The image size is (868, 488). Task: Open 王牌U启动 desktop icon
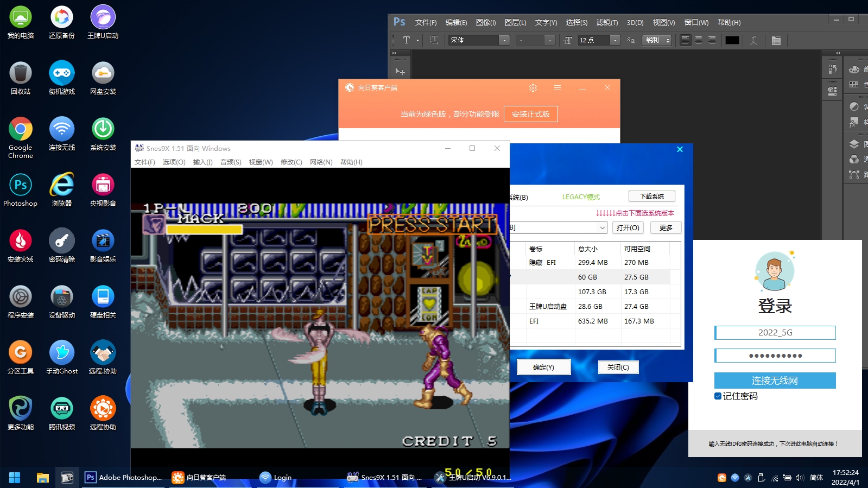coord(103,22)
